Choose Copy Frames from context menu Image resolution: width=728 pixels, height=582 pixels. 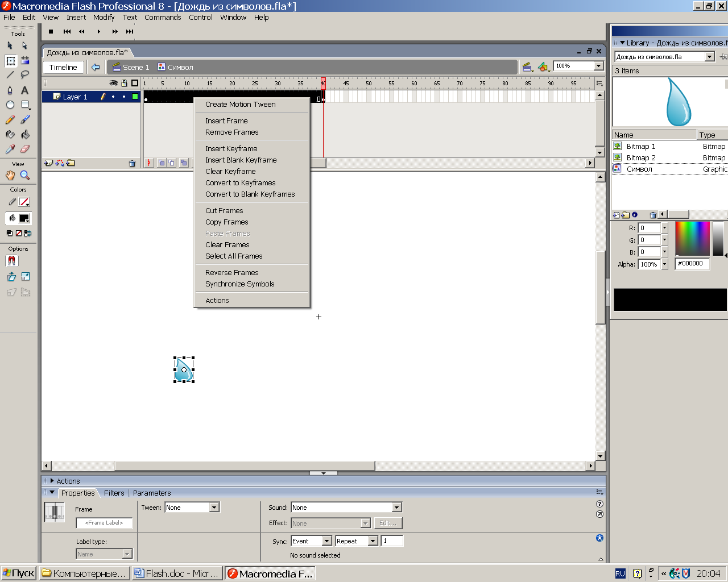pos(227,222)
